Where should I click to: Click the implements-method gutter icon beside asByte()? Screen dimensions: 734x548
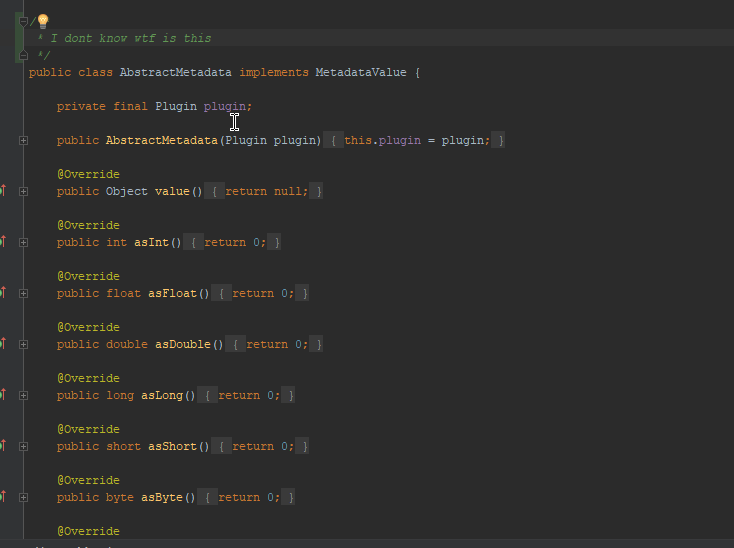click(3, 496)
